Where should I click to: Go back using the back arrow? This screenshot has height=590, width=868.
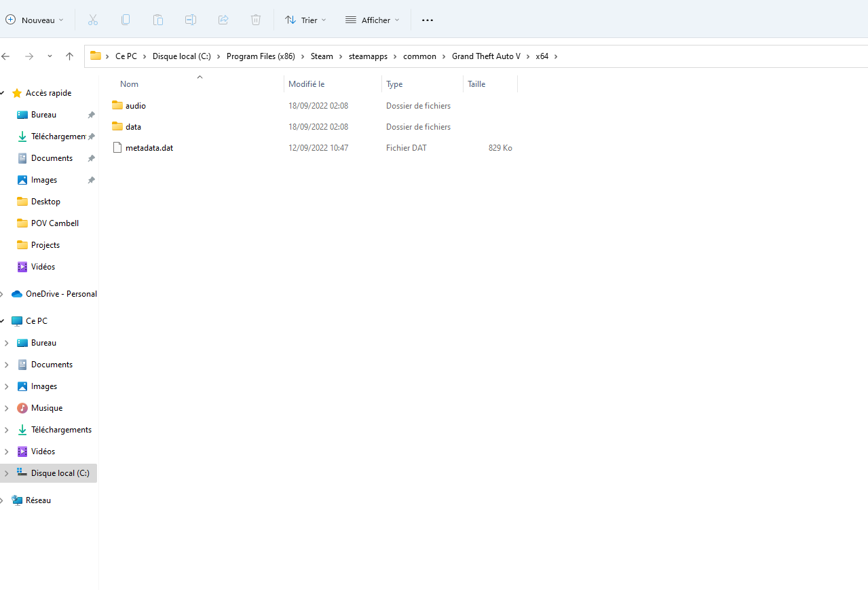pos(6,56)
